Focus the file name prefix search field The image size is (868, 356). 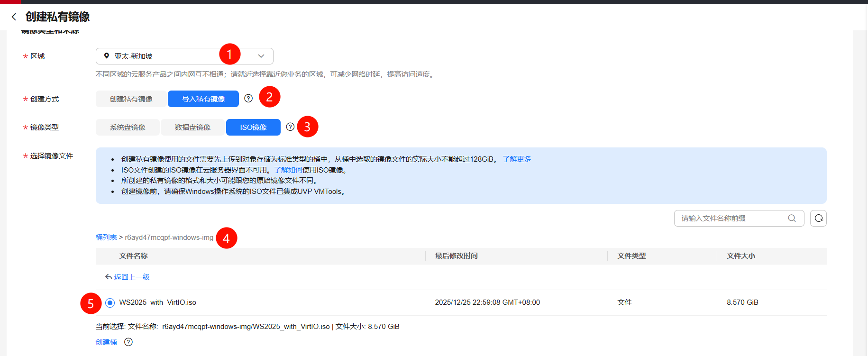click(x=730, y=219)
